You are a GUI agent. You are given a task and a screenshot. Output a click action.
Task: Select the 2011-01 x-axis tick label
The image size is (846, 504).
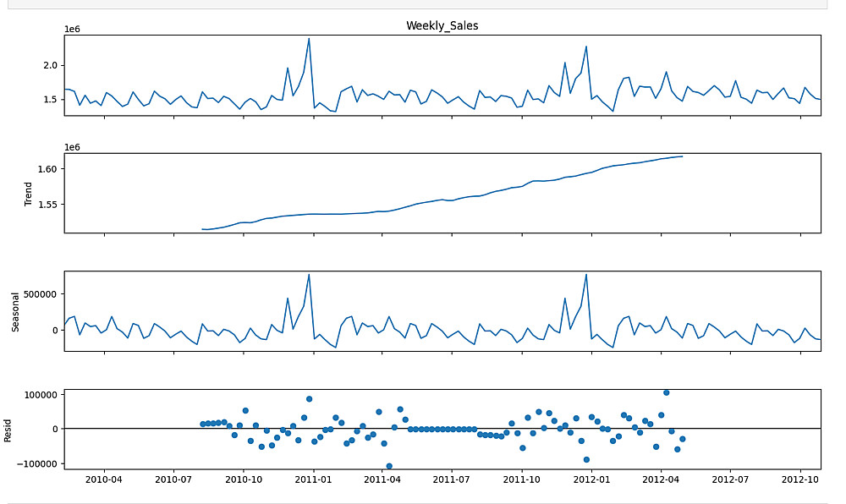click(313, 479)
